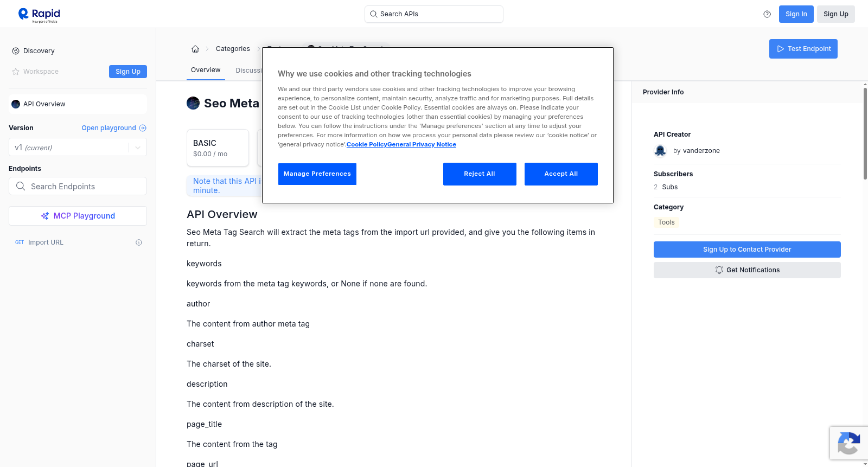
Task: Click the home breadcrumb icon
Action: 195,49
